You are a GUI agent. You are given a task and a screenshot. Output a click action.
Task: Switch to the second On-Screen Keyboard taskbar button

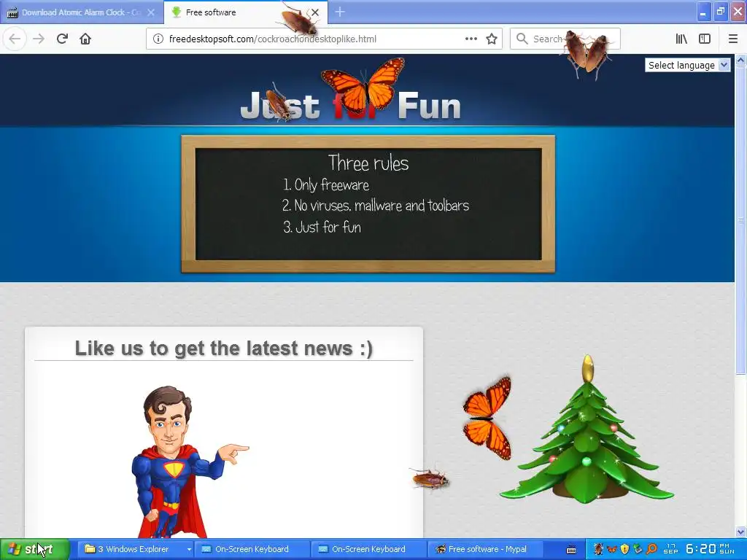pyautogui.click(x=368, y=549)
